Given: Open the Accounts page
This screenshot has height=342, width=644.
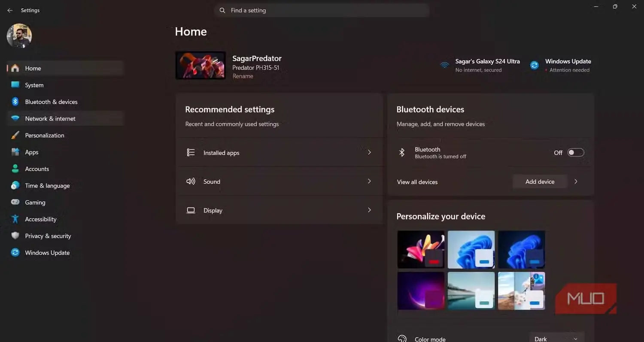Looking at the screenshot, I should coord(65,169).
